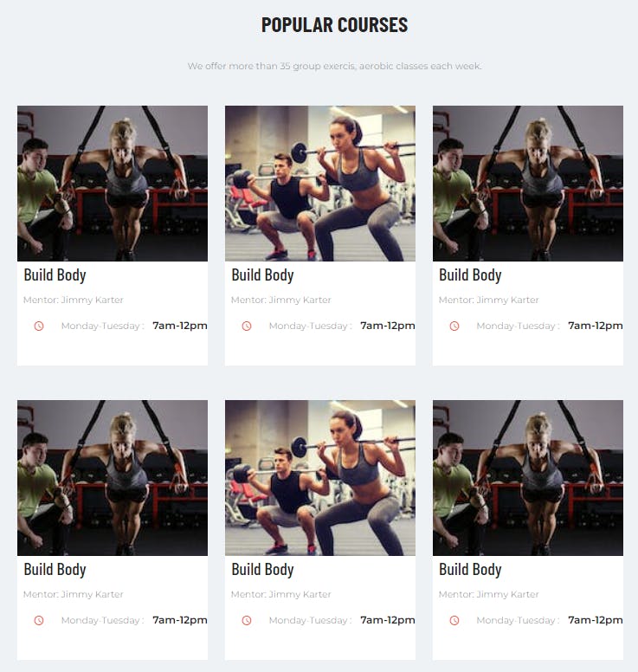Image resolution: width=638 pixels, height=672 pixels.
Task: Click the 7am-12pm time in the bottom-right card
Action: (x=596, y=620)
